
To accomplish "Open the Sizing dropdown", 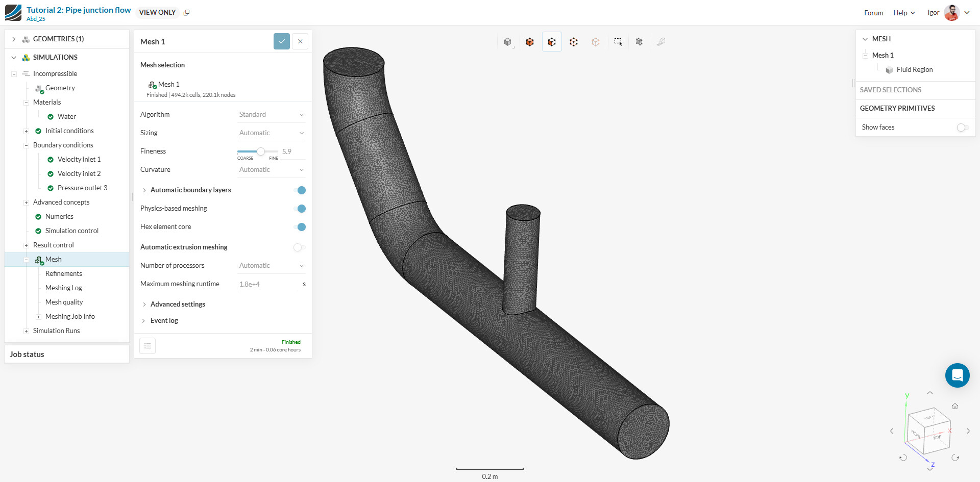I will tap(272, 133).
